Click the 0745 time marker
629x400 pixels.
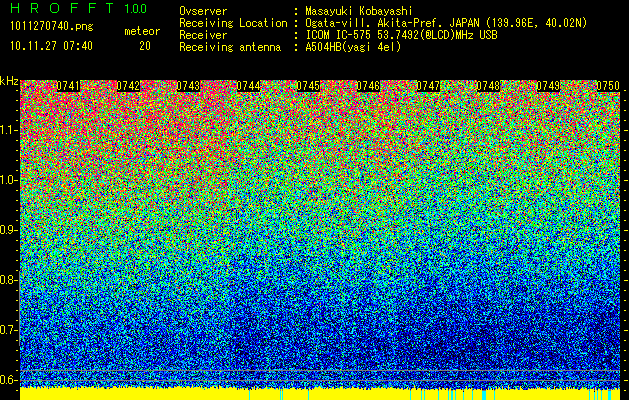point(308,86)
